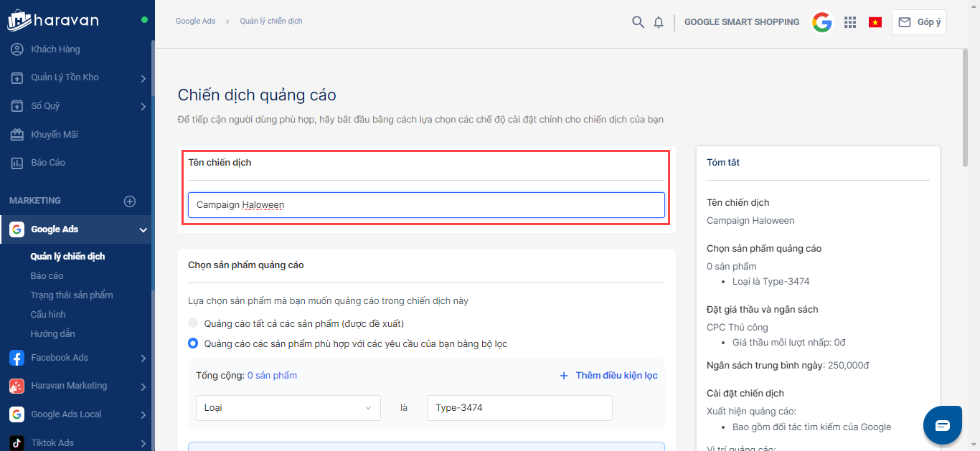
Task: Click Google Ads breadcrumb link
Action: (x=196, y=22)
